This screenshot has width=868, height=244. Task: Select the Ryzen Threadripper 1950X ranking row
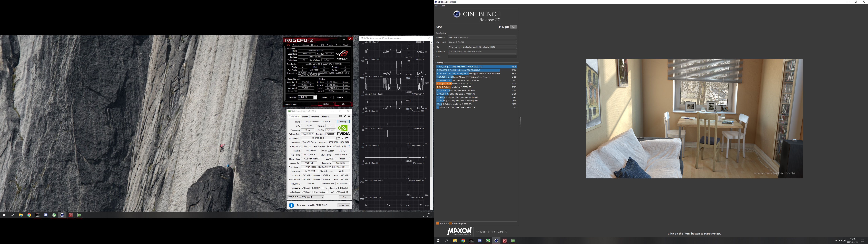click(476, 74)
